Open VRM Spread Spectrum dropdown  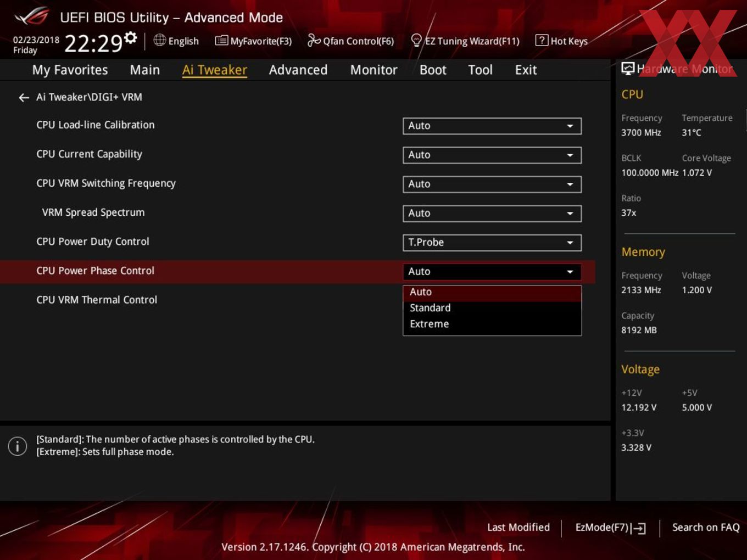492,213
